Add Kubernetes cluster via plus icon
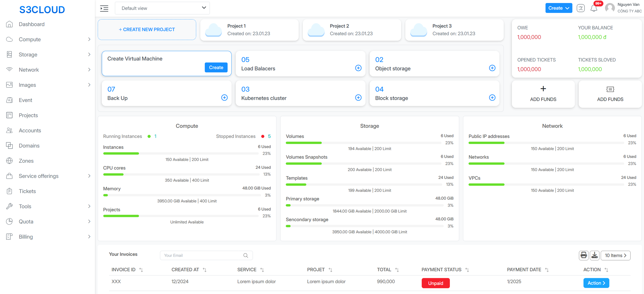This screenshot has height=294, width=644. click(x=358, y=98)
